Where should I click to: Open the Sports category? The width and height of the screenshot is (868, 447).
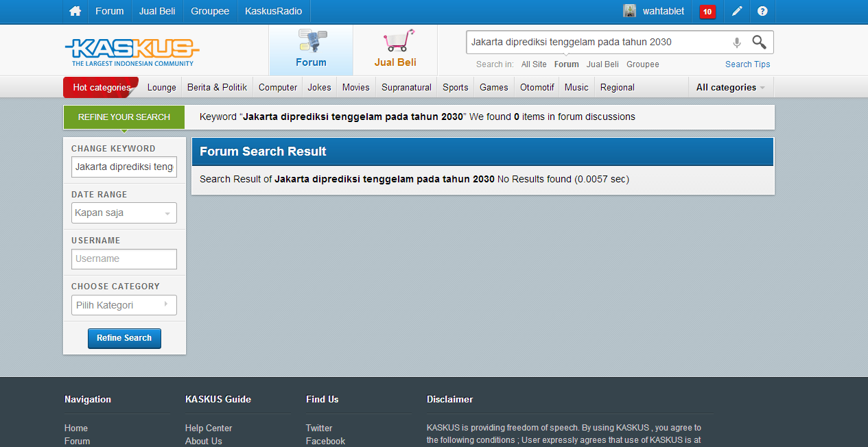point(456,88)
